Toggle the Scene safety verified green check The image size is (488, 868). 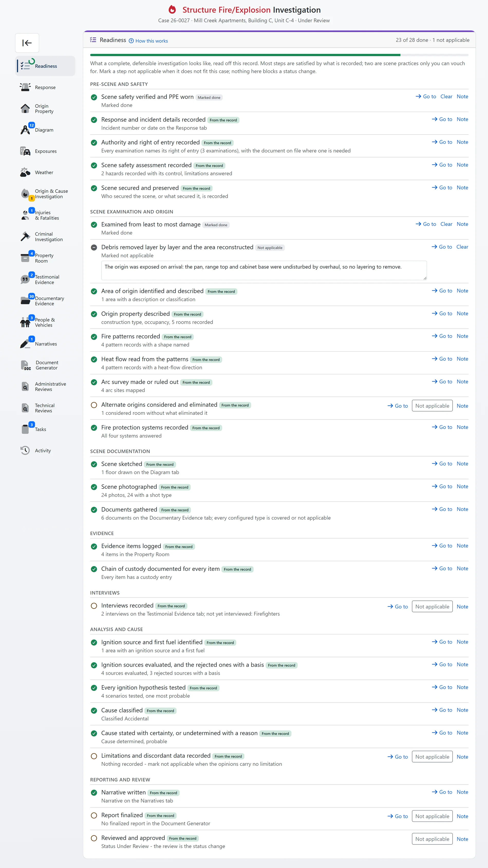click(94, 97)
